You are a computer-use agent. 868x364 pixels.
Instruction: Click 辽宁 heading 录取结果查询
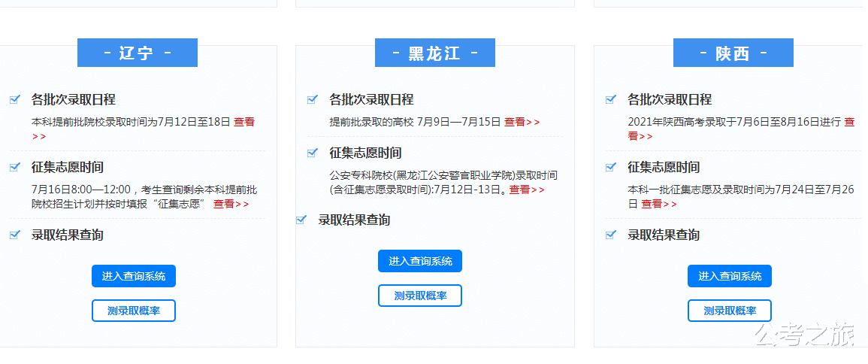point(68,235)
